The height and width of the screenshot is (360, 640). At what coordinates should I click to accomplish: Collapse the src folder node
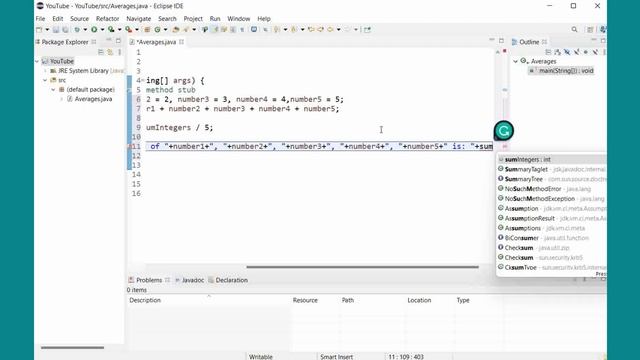[x=45, y=80]
